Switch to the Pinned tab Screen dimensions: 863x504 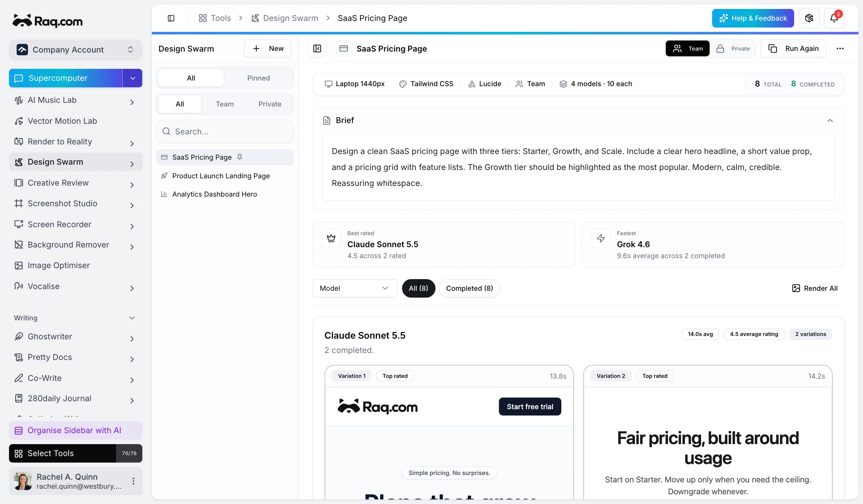(259, 78)
